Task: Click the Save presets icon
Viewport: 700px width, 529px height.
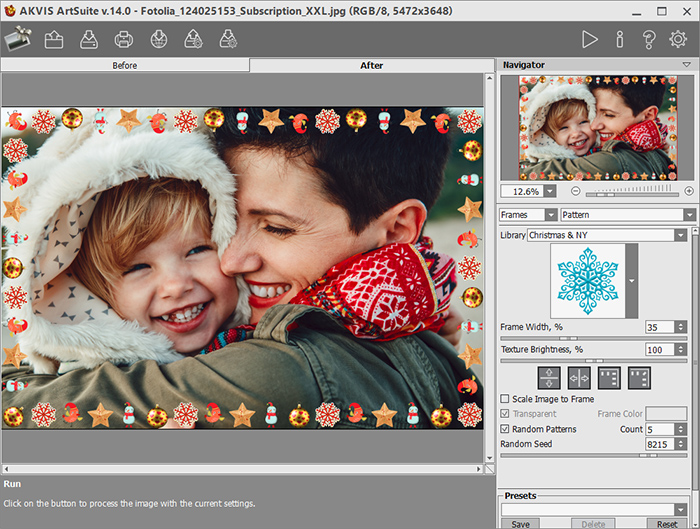Action: pos(229,39)
